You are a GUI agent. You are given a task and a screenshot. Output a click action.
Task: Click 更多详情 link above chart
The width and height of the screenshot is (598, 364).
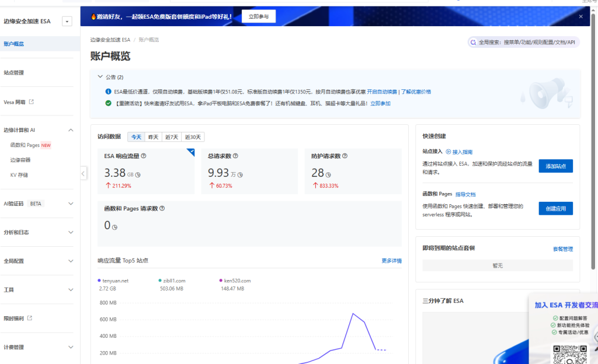click(x=392, y=261)
